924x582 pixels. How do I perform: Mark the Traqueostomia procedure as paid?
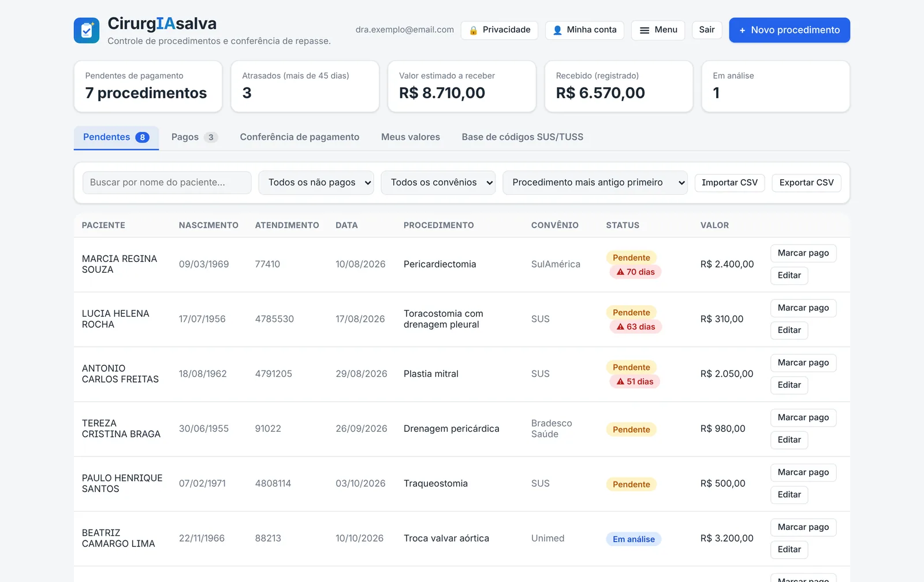pyautogui.click(x=803, y=473)
